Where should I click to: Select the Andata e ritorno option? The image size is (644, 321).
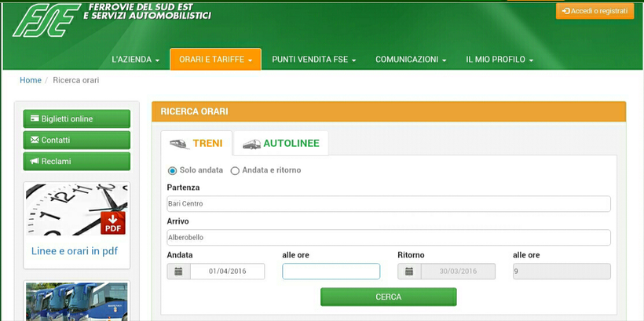[x=235, y=170]
